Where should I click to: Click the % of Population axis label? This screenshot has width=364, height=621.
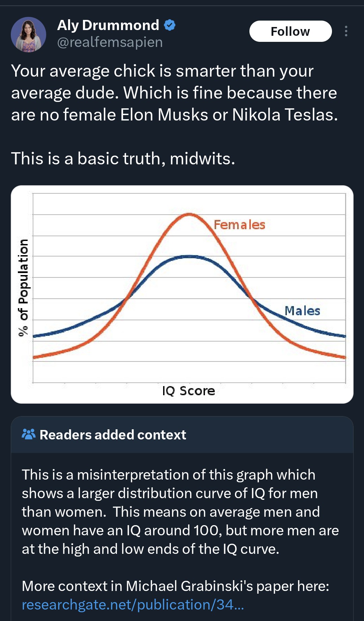(x=23, y=288)
